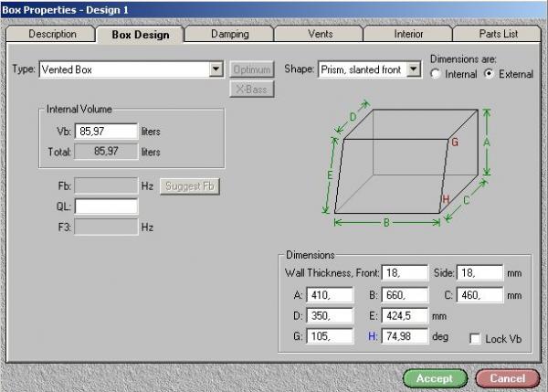548x392 pixels.
Task: Focus the angle H input field
Action: pyautogui.click(x=403, y=336)
